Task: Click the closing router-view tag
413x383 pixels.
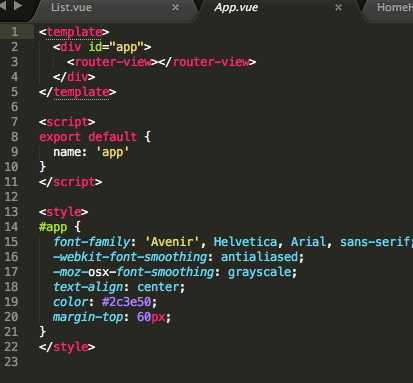Action: [207, 62]
